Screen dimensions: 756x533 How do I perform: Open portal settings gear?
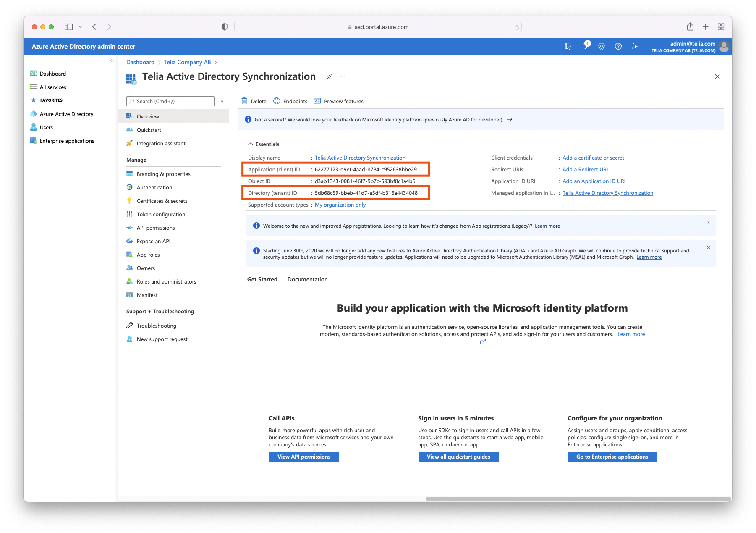coord(602,46)
